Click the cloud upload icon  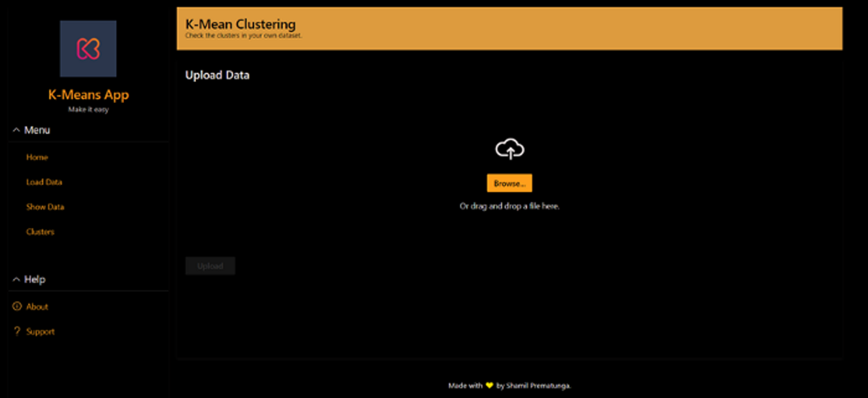pos(509,148)
